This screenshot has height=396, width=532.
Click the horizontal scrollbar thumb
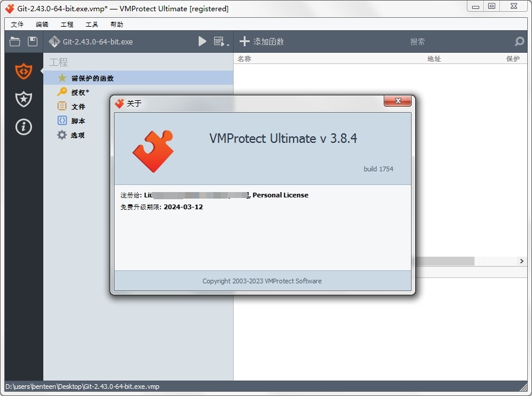coord(445,261)
